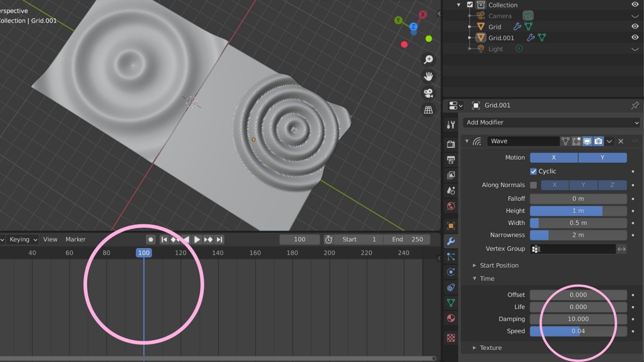Open the Add Modifier dropdown

551,122
